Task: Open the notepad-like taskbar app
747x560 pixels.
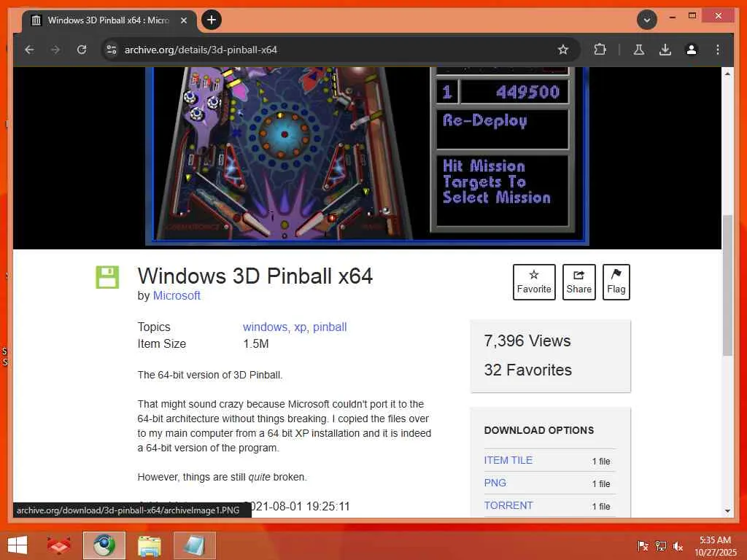Action: click(194, 545)
